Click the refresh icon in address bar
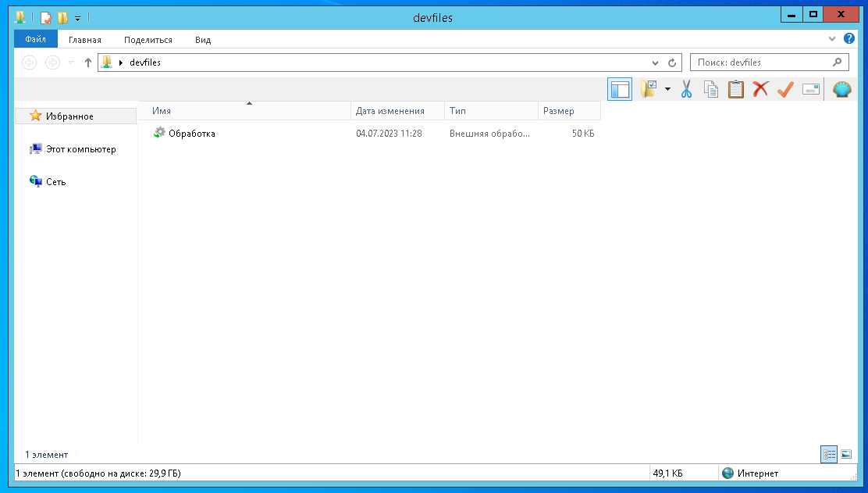Screen dimensions: 868x493 673,63
